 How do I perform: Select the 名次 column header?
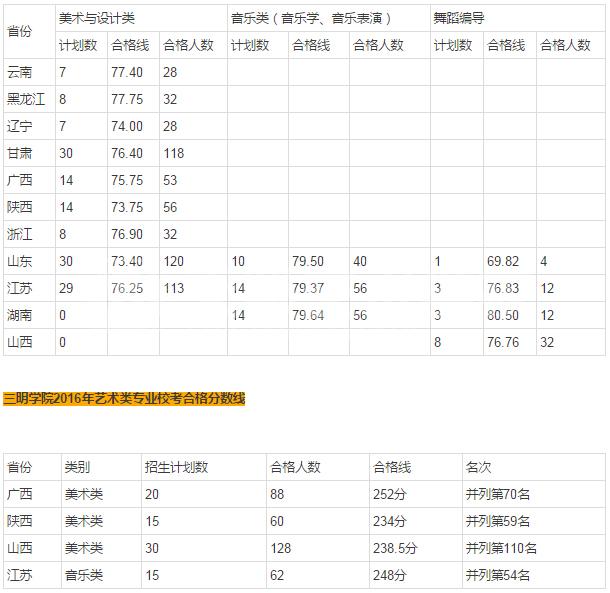478,467
